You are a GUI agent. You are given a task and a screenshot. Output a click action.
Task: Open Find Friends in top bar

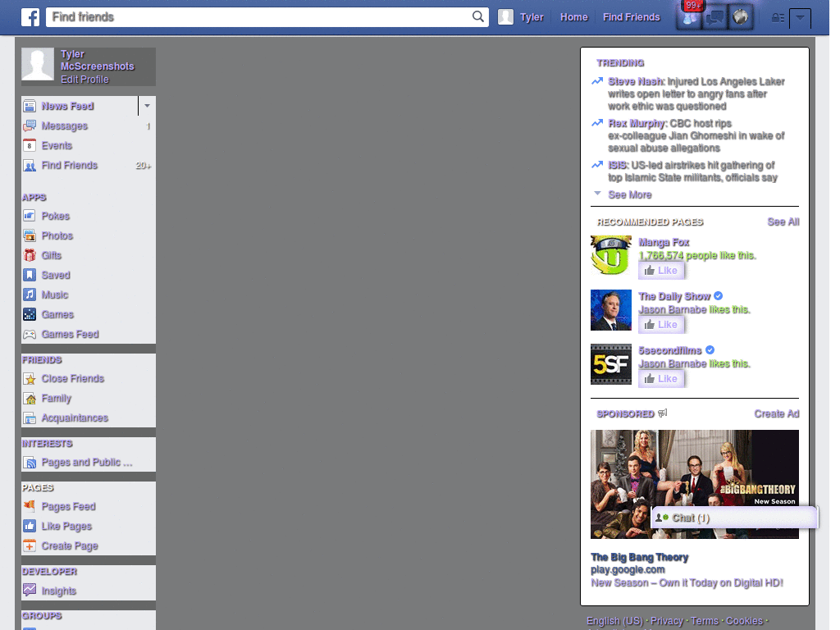tap(631, 17)
